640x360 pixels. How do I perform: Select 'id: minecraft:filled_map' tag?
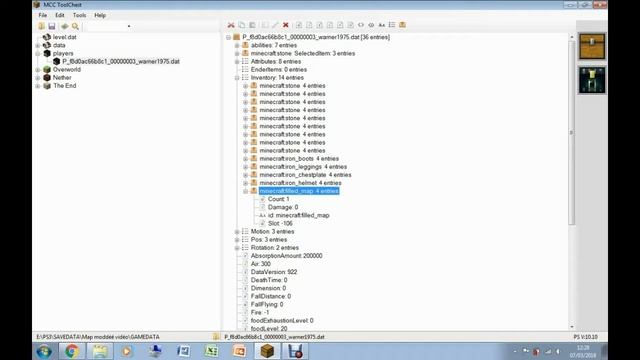coord(298,216)
